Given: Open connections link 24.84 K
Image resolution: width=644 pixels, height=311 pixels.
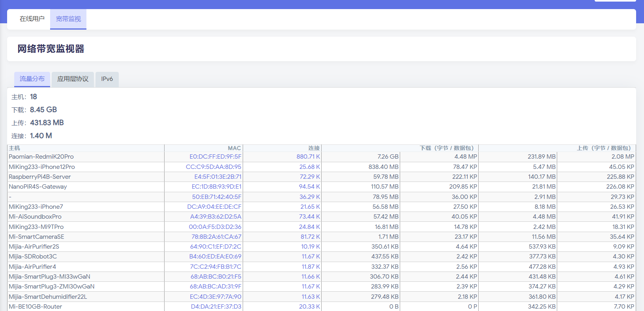Looking at the screenshot, I should [x=309, y=227].
